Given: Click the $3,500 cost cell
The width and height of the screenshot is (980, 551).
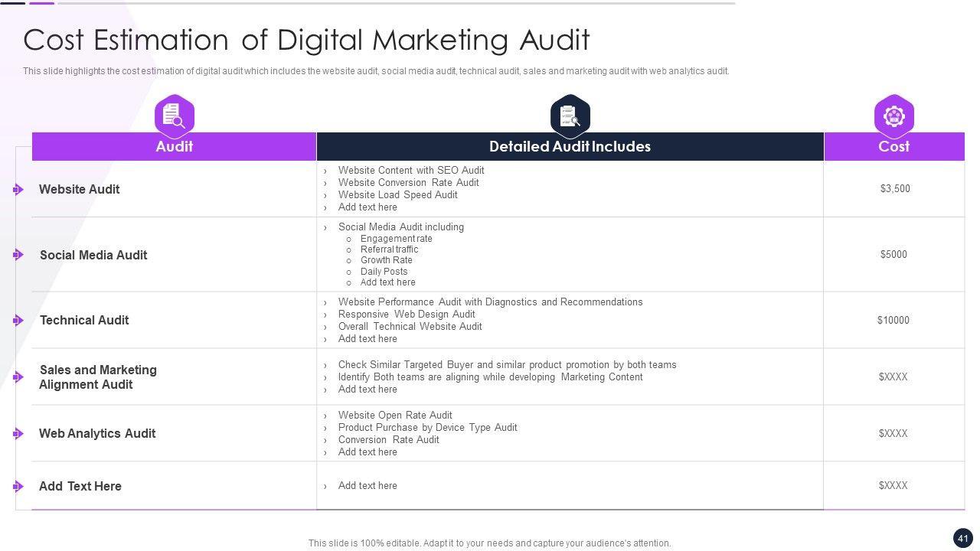Looking at the screenshot, I should [x=894, y=189].
